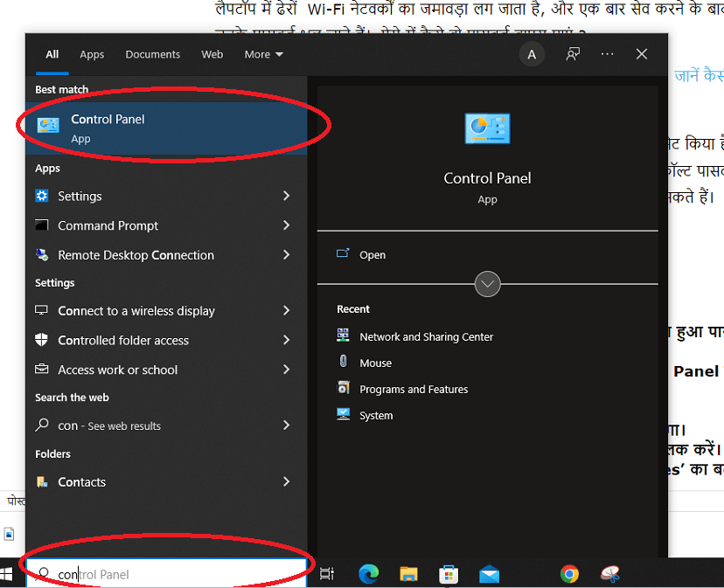Expand the Controlled folder access arrow
Viewport: 724px width, 588px height.
[x=286, y=340]
